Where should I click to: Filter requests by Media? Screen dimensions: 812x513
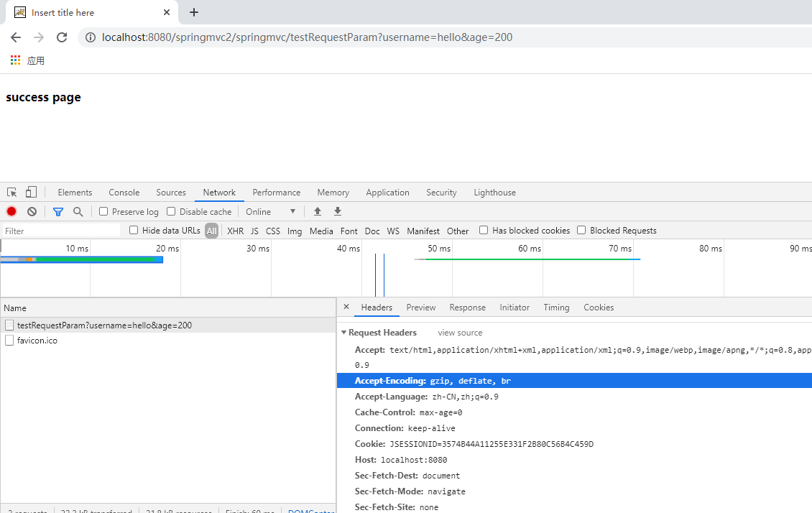click(321, 231)
